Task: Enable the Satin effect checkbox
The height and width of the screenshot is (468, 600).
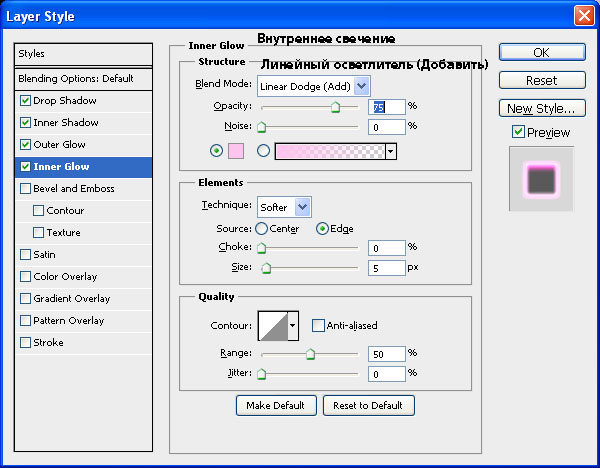Action: click(25, 254)
